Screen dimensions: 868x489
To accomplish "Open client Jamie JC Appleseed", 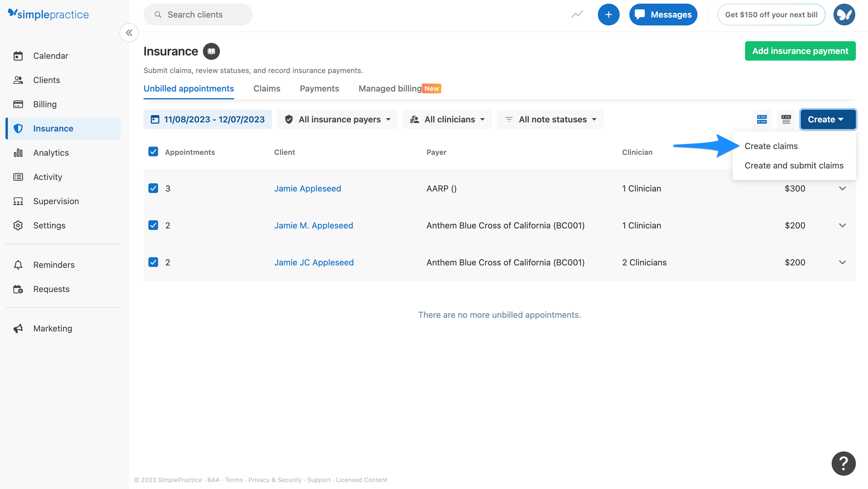I will coord(314,263).
